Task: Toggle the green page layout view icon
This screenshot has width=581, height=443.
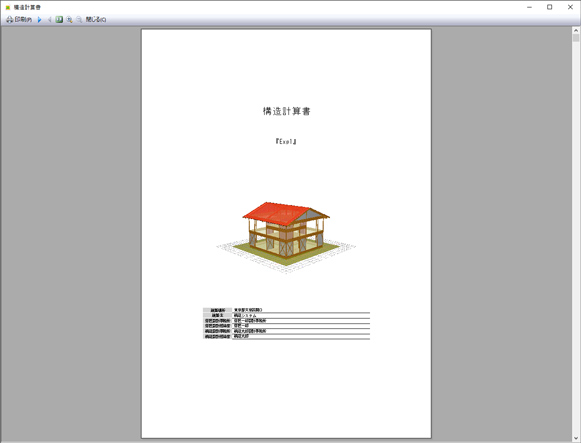Action: click(x=59, y=20)
